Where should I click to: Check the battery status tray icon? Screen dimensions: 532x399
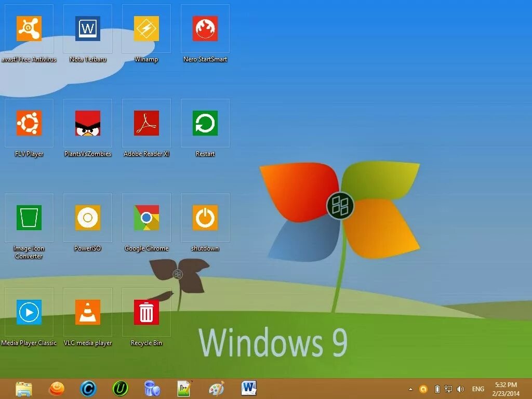437,389
